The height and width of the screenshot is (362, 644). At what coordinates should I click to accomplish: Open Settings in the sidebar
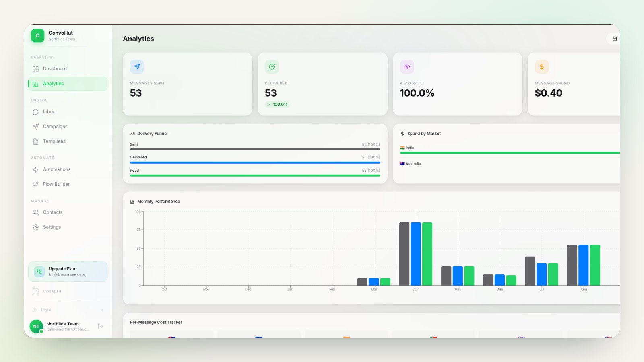click(x=68, y=227)
